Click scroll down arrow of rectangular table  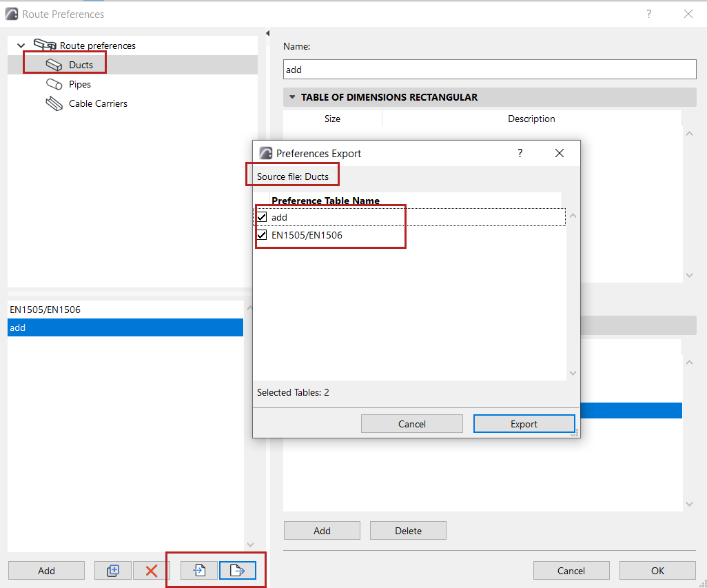(689, 275)
